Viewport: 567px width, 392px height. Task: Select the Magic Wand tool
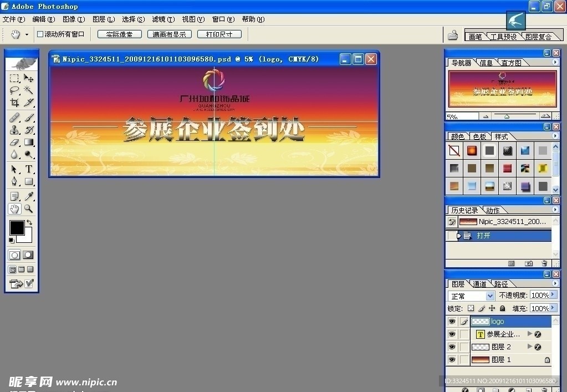pyautogui.click(x=28, y=90)
